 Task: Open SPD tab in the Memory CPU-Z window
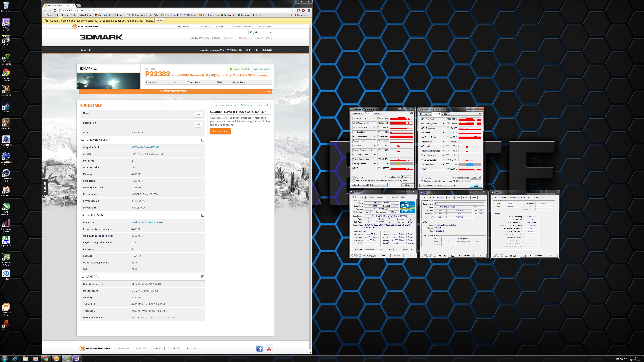(529, 197)
